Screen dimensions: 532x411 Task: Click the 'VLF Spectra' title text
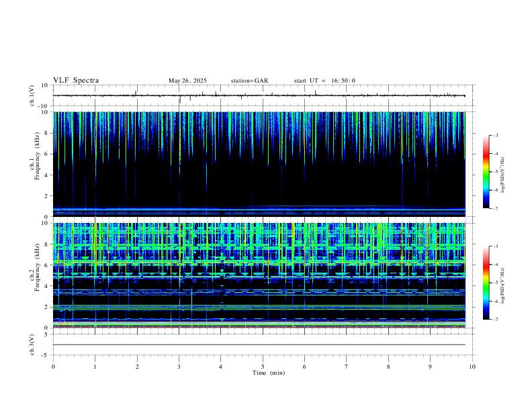tap(76, 81)
